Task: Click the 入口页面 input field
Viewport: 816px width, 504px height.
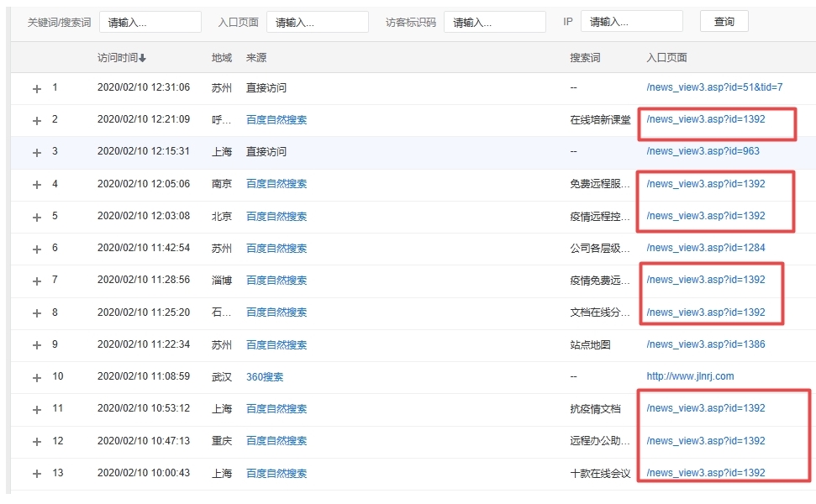Action: [317, 20]
